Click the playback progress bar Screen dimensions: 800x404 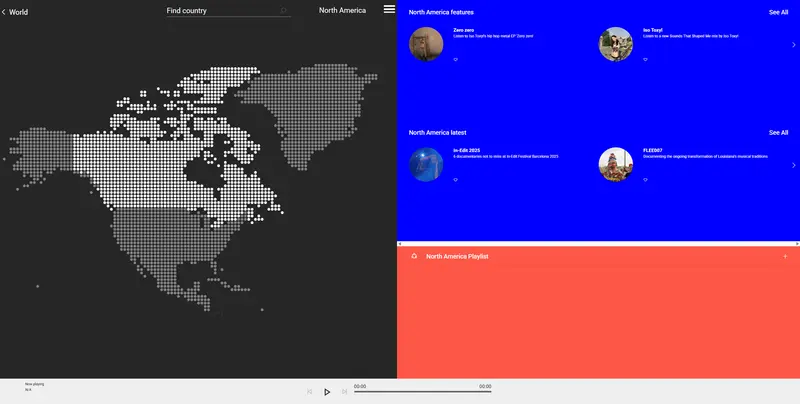pyautogui.click(x=422, y=392)
